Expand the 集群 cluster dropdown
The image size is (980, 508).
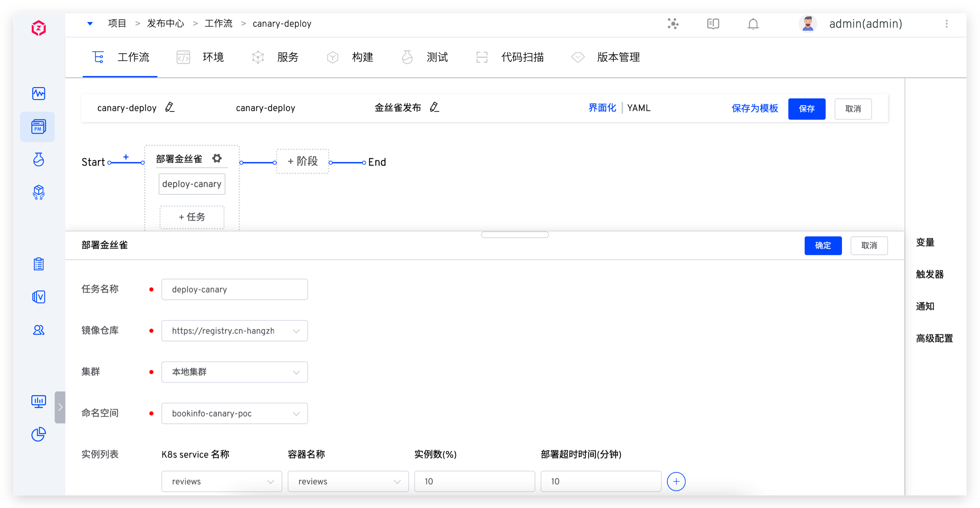click(x=234, y=372)
